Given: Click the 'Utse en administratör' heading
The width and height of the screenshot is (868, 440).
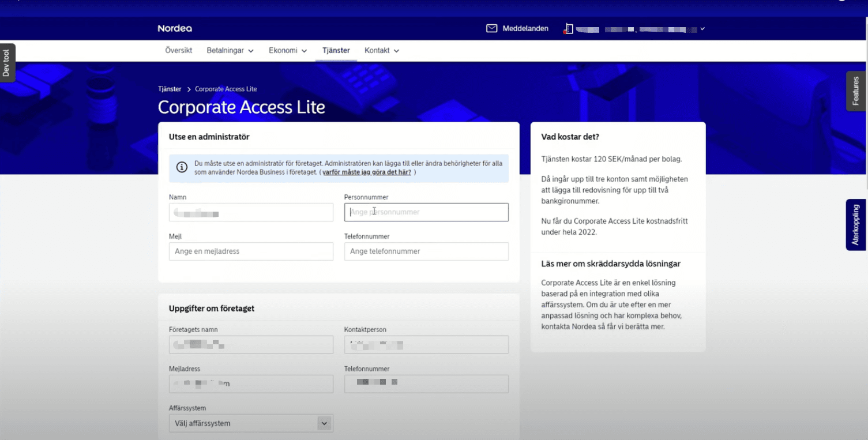Looking at the screenshot, I should coord(209,137).
